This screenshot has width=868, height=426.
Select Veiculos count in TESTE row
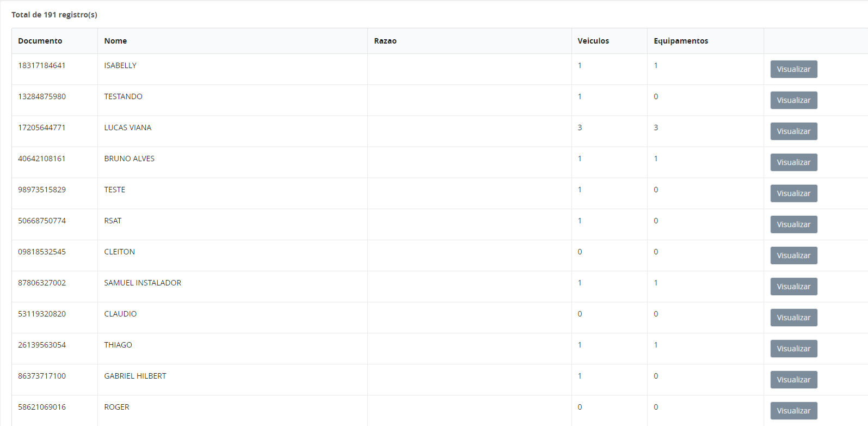(580, 190)
